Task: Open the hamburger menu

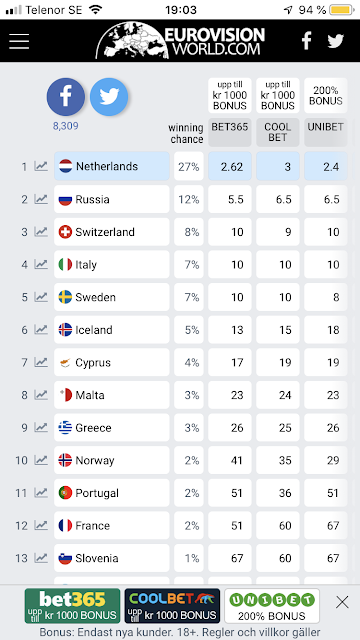Action: coord(19,41)
